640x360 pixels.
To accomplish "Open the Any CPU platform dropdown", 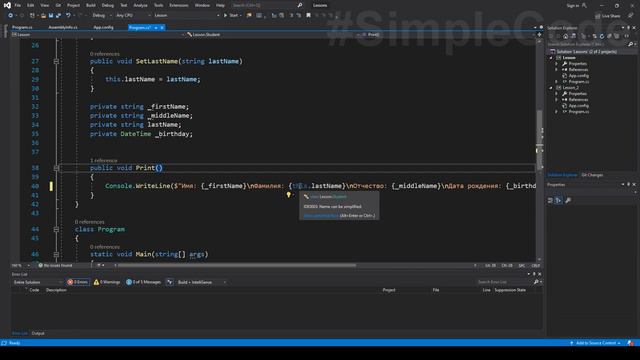I will pyautogui.click(x=133, y=15).
